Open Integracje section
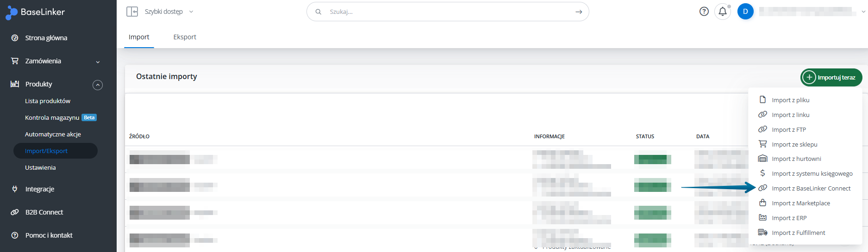The height and width of the screenshot is (252, 868). [x=40, y=189]
